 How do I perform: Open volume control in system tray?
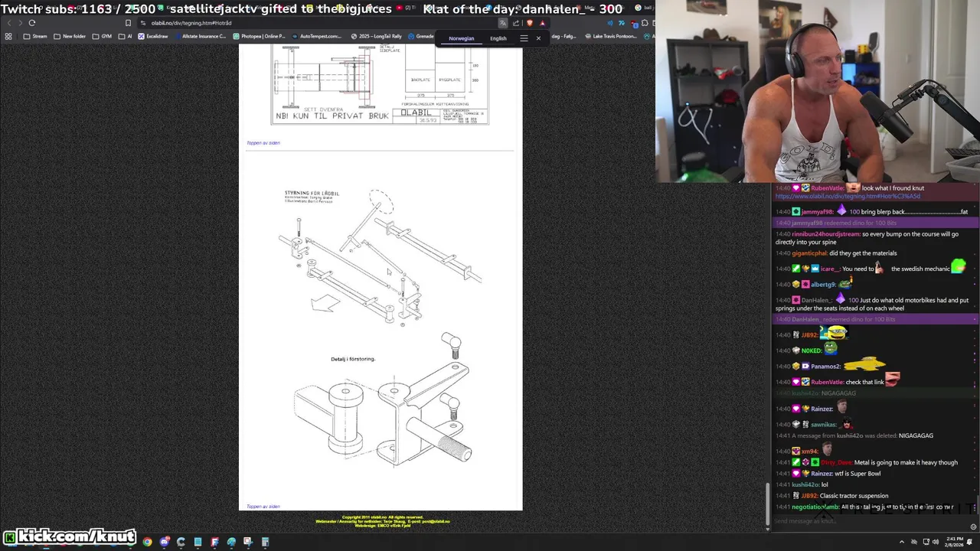936,542
